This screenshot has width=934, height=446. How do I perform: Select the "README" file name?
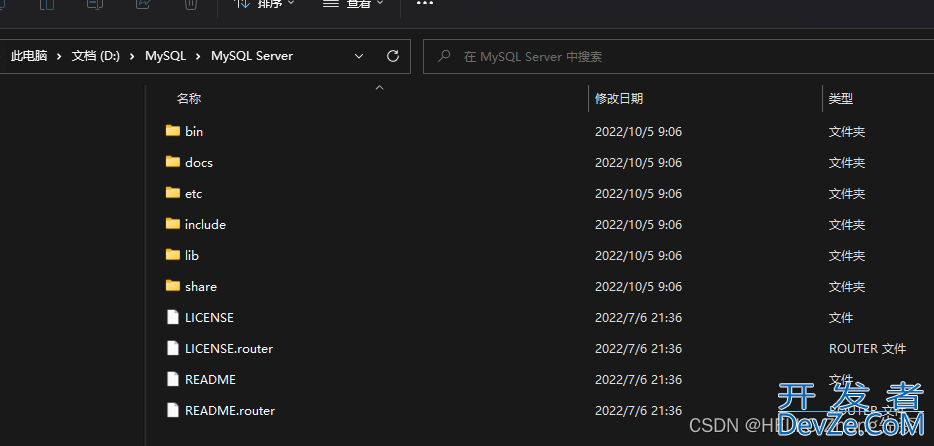coord(210,379)
